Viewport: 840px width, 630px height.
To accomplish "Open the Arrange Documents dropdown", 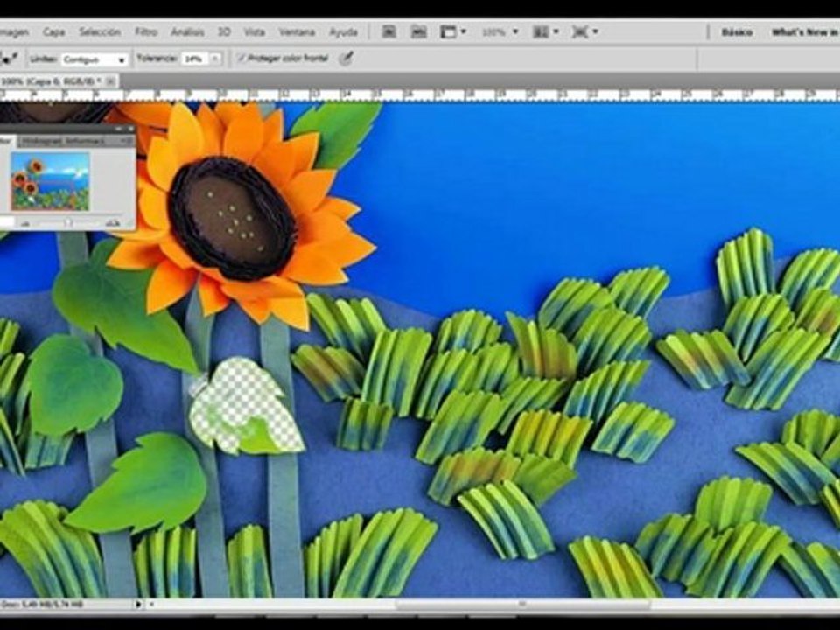I will click(x=545, y=32).
